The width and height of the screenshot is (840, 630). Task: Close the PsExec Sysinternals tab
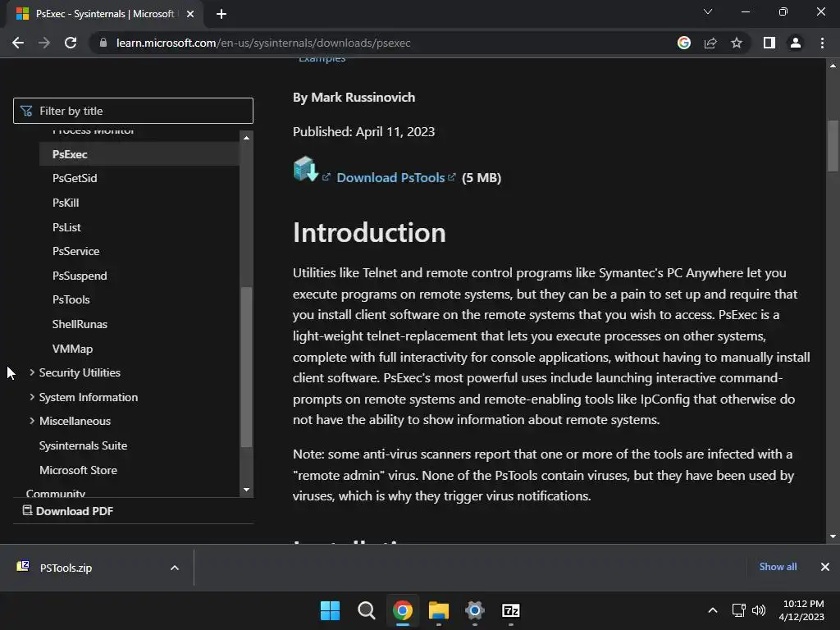190,14
